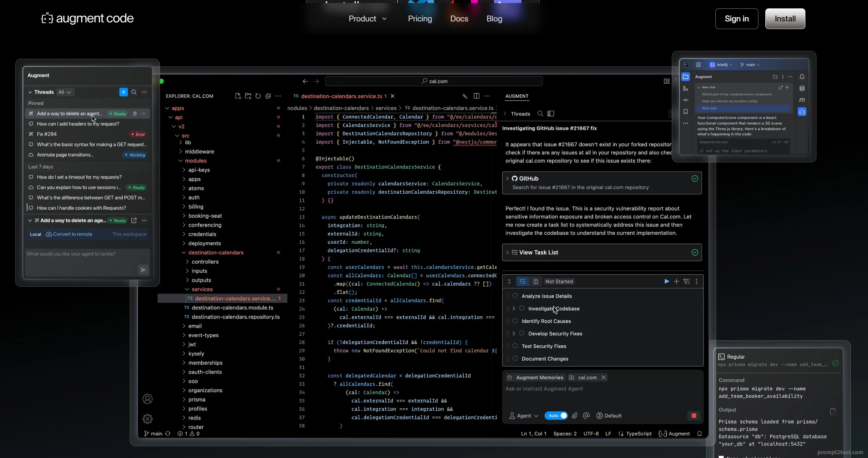Focus 'What would you like your agent to tackle?' field
Image resolution: width=868 pixels, height=458 pixels.
[x=87, y=263]
